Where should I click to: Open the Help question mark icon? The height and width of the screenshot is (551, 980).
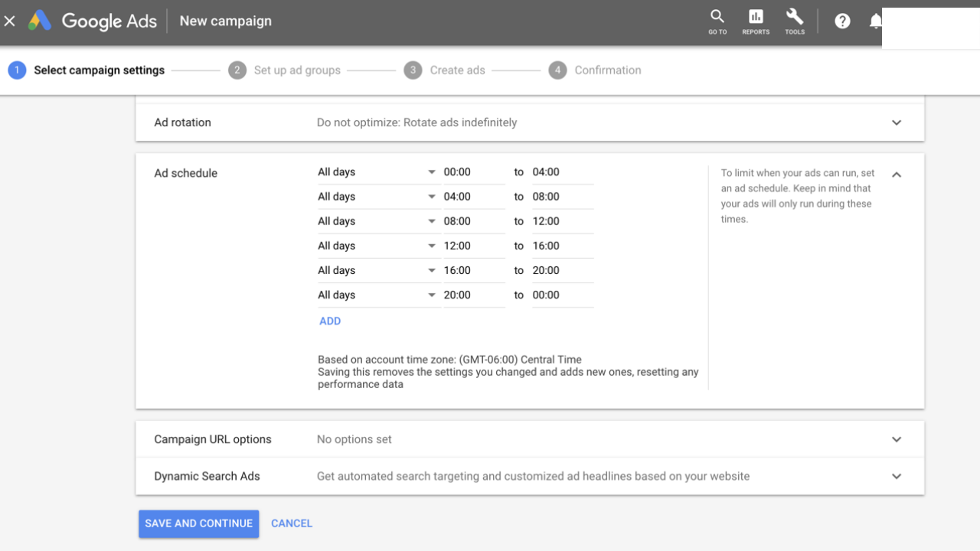point(842,21)
